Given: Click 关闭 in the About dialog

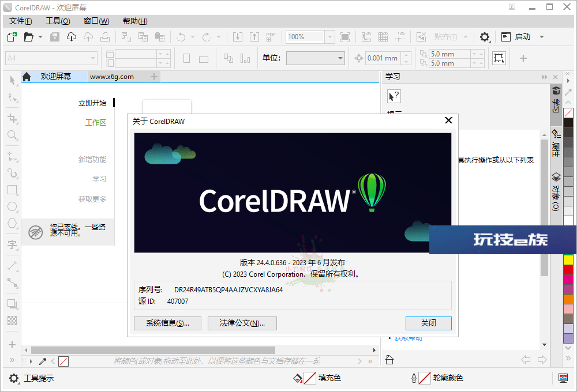Looking at the screenshot, I should click(428, 323).
